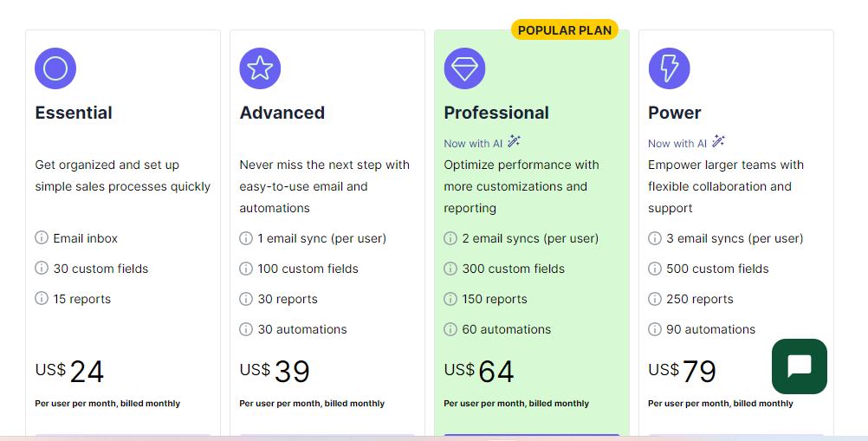
Task: Click the Essential plan circle icon
Action: pyautogui.click(x=55, y=68)
